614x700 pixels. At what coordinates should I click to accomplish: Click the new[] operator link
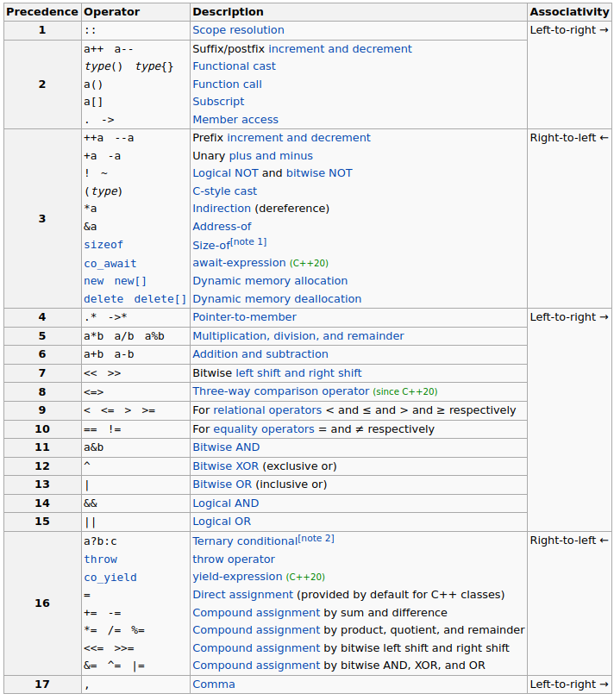click(130, 281)
